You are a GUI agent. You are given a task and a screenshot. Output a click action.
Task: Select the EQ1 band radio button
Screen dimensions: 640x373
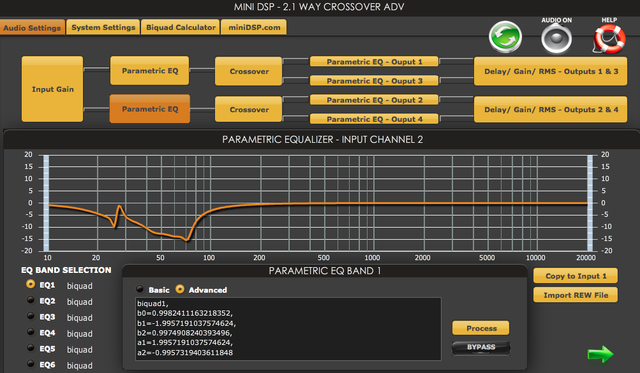click(31, 284)
